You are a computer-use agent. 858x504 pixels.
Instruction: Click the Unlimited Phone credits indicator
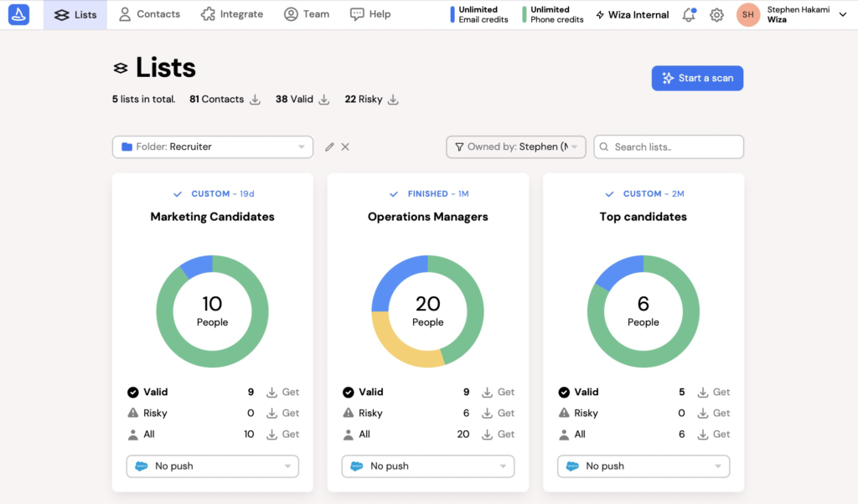(553, 15)
